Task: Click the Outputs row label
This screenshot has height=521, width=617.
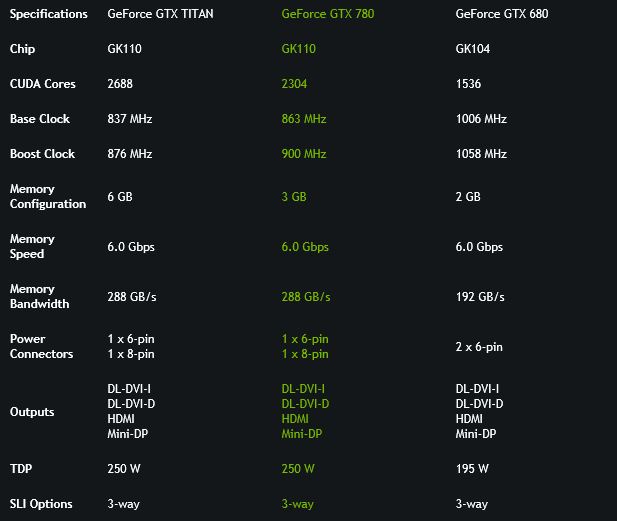Action: (32, 412)
